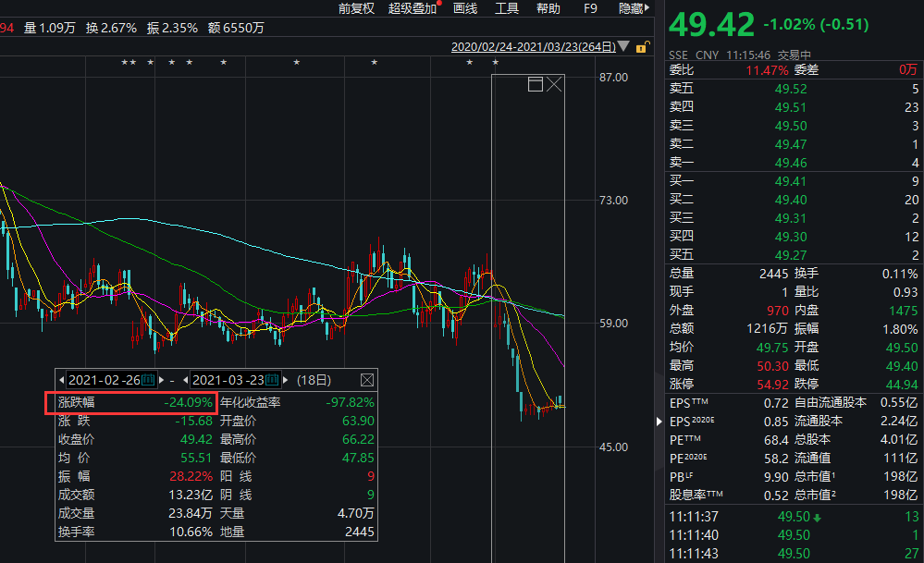
Task: Open the 帮助 help menu
Action: tap(548, 8)
